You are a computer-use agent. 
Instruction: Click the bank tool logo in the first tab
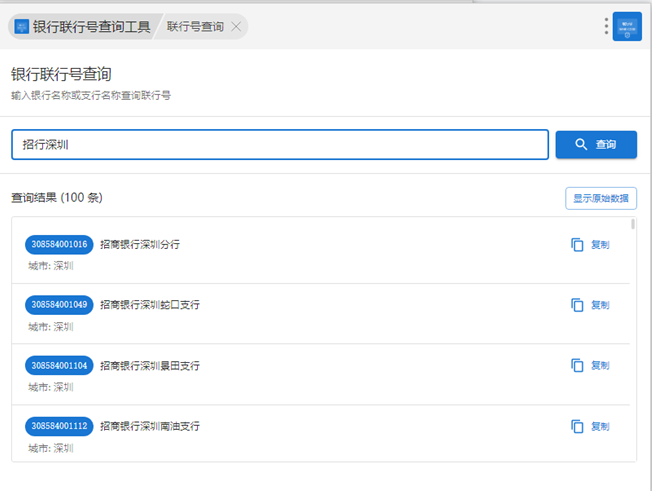pos(22,27)
